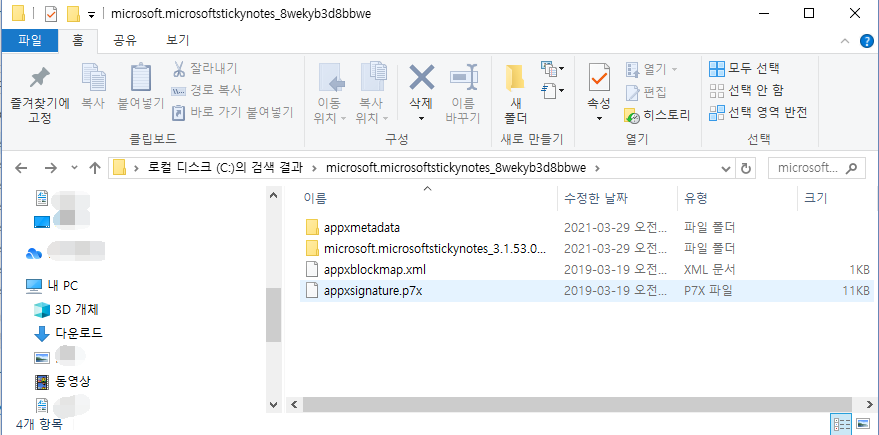
Task: Click the navigation pane scroll up arrow
Action: [274, 195]
